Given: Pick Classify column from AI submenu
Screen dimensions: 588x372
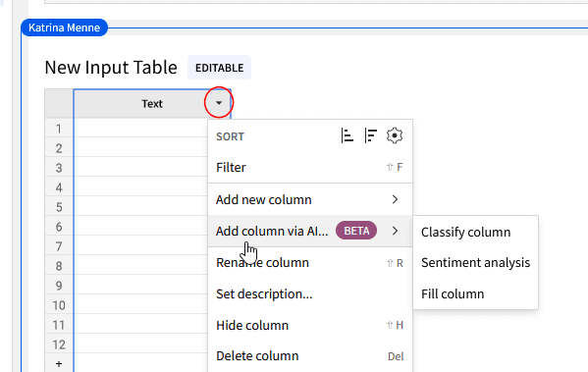Looking at the screenshot, I should coord(475,232).
